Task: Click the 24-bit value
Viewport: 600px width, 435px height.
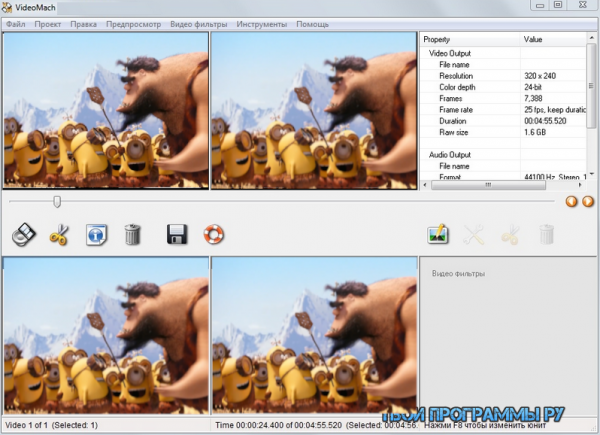Action: coord(533,87)
